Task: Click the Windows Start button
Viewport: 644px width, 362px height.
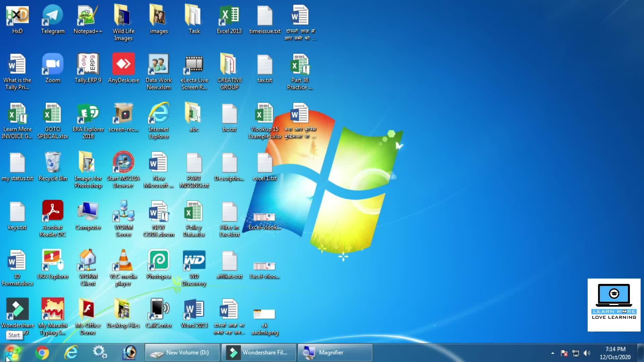Action: [x=13, y=352]
